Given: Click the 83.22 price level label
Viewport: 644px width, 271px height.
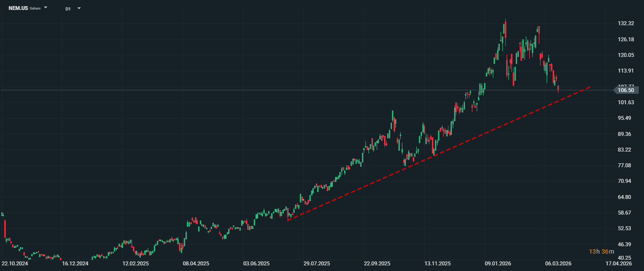Looking at the screenshot, I should (x=626, y=150).
